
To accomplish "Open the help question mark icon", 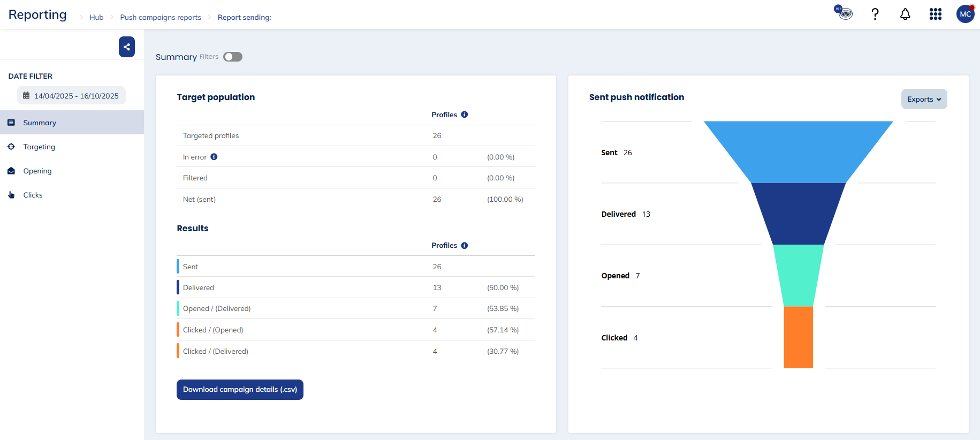I will [875, 14].
